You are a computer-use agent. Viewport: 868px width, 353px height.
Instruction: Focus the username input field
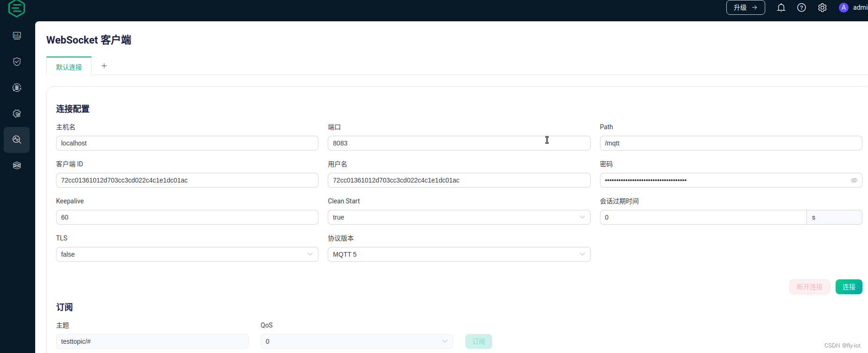(459, 180)
